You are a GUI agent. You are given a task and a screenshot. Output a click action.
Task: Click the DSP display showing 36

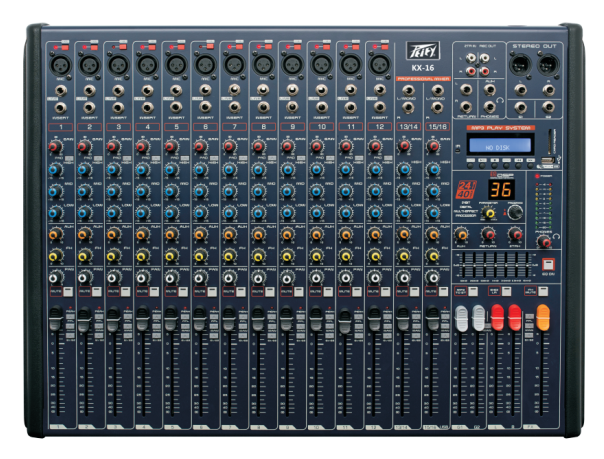pos(501,190)
